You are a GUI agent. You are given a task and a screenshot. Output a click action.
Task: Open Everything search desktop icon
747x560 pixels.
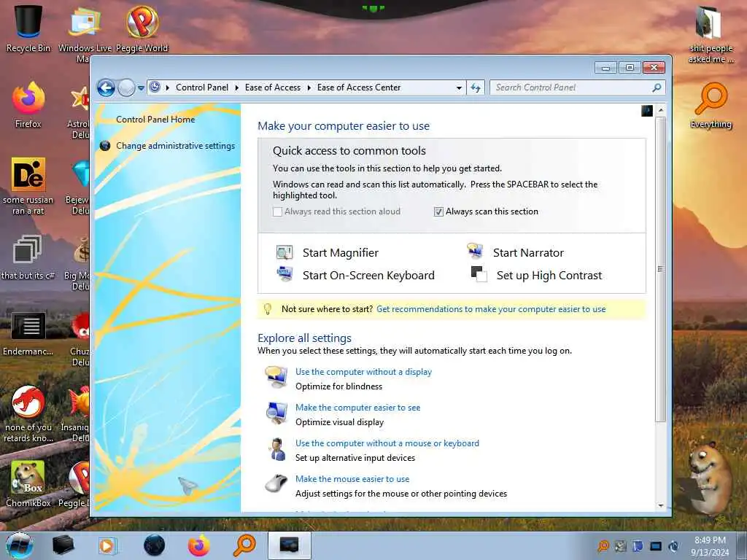711,106
